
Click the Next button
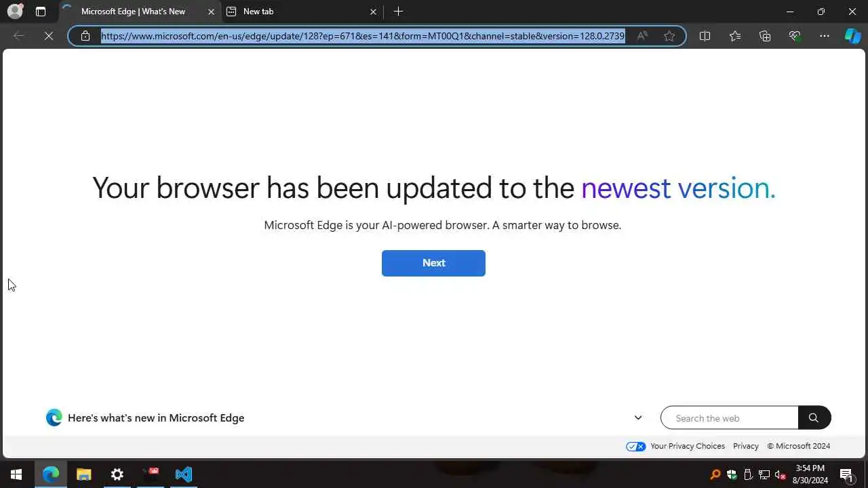tap(433, 263)
